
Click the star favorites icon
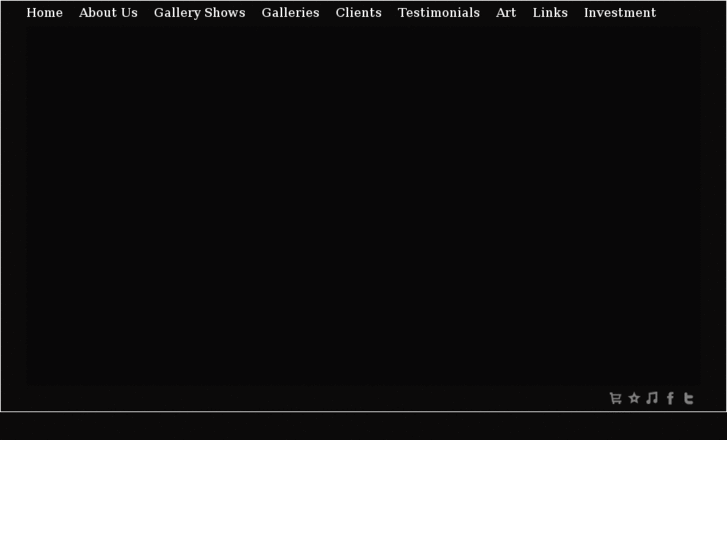point(634,398)
